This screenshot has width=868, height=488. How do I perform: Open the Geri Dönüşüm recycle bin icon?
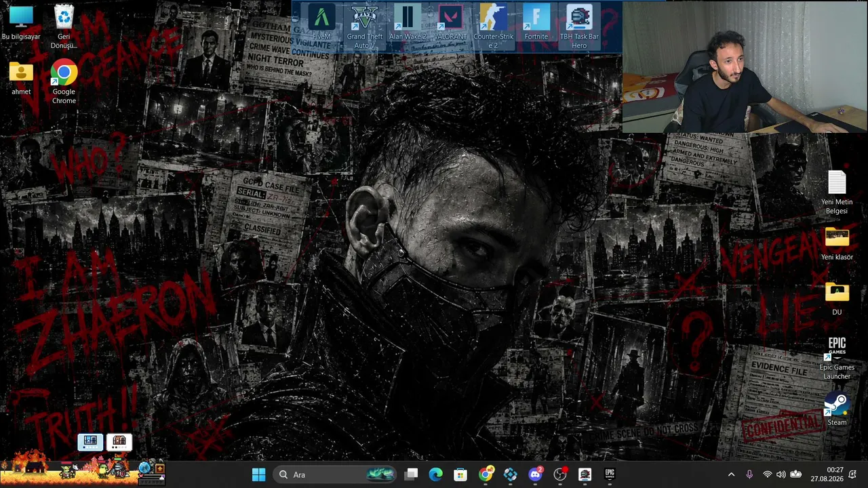pos(64,27)
